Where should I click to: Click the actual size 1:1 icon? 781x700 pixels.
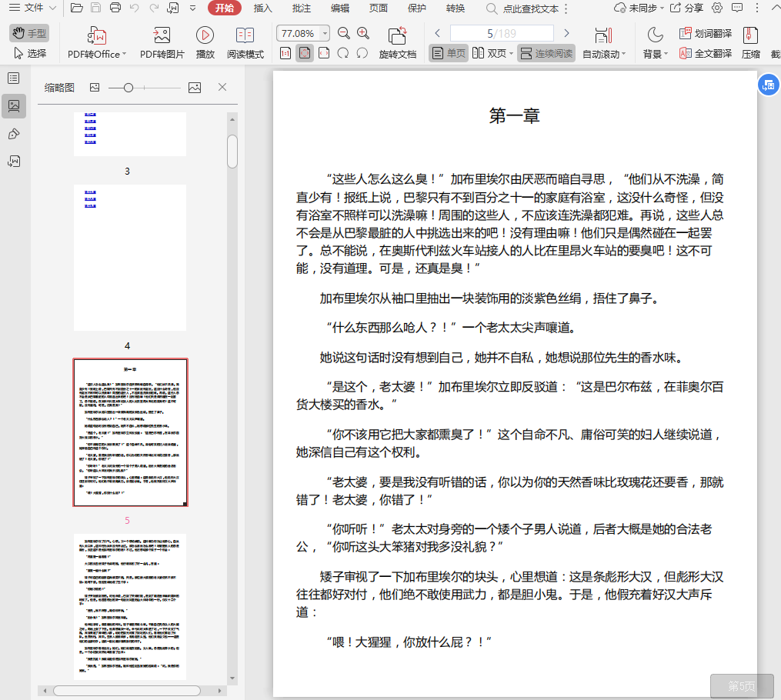pyautogui.click(x=285, y=53)
